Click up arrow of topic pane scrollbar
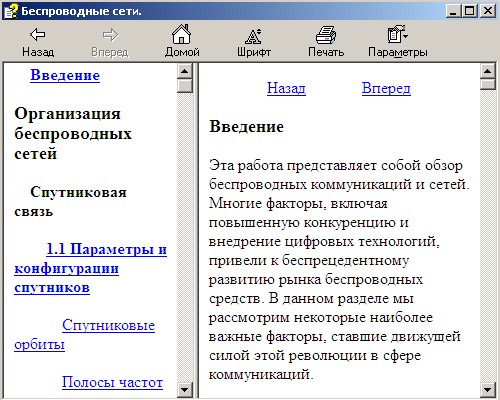The width and height of the screenshot is (500, 400). [x=488, y=71]
